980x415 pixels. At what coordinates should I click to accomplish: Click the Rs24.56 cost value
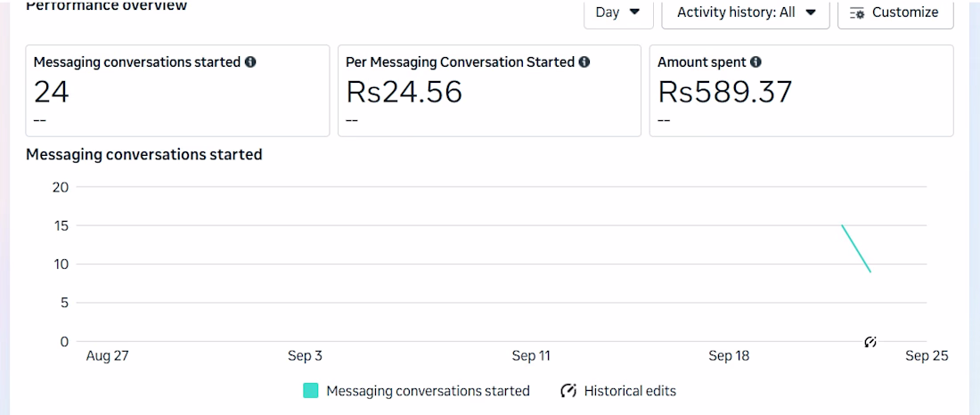click(x=404, y=91)
